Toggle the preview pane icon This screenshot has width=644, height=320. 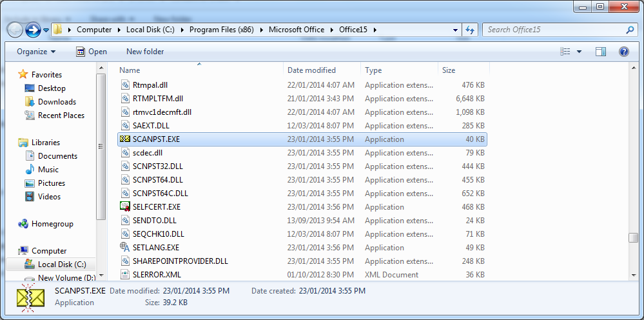pos(601,52)
